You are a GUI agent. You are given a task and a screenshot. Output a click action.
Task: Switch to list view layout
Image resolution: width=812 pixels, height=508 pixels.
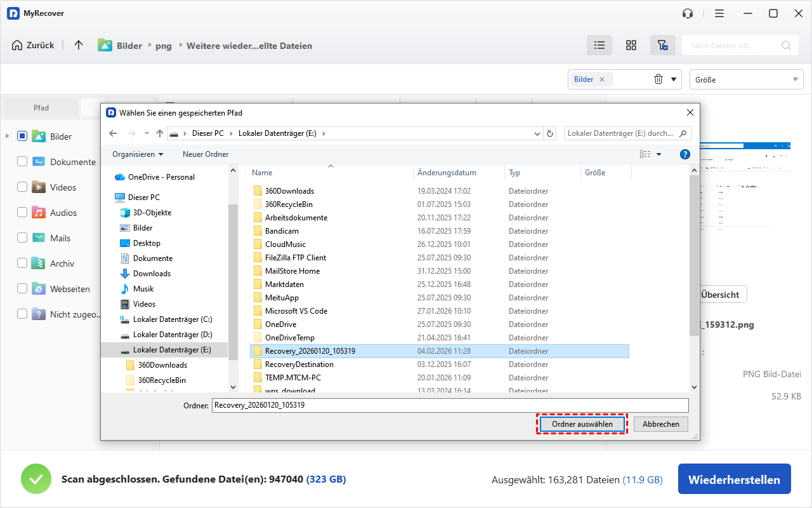coord(599,45)
